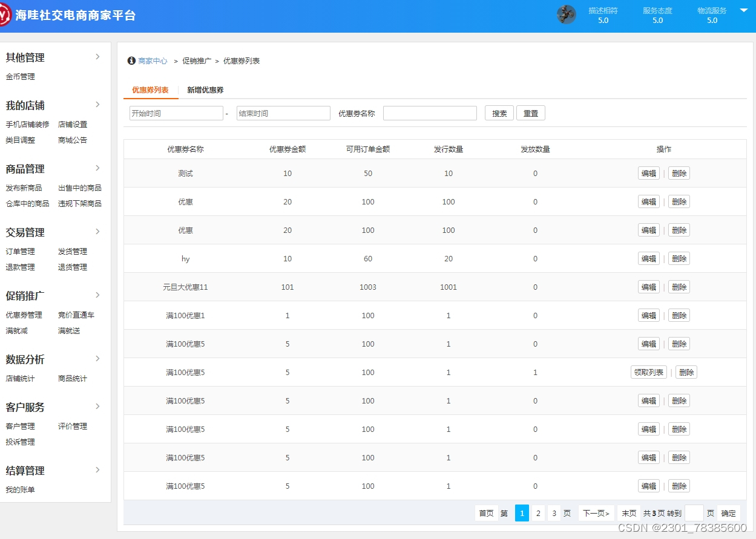756x539 pixels.
Task: Focus the jump-to-page number field
Action: 694,513
